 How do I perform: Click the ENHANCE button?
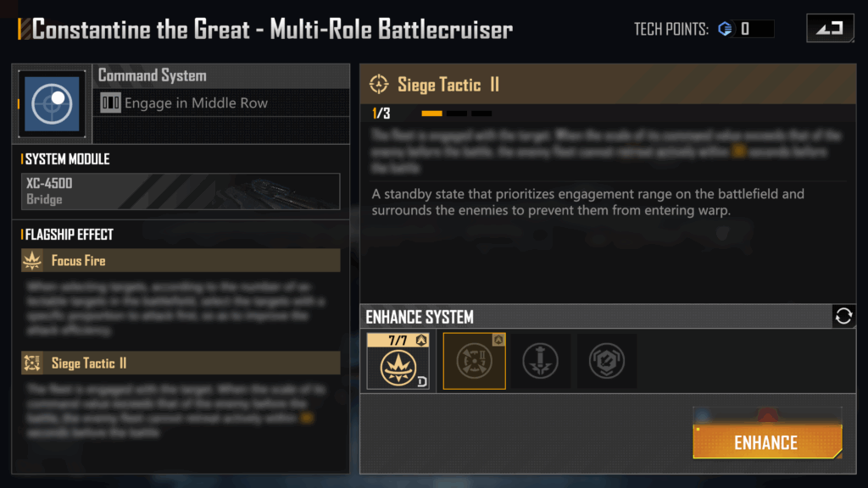[x=767, y=442]
